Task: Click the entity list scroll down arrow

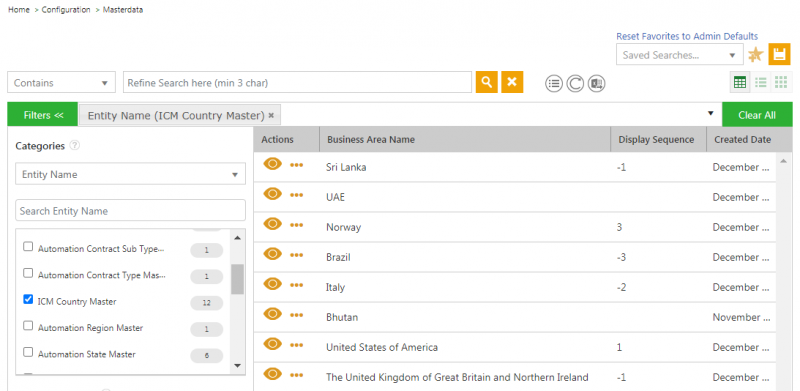Action: tap(237, 365)
